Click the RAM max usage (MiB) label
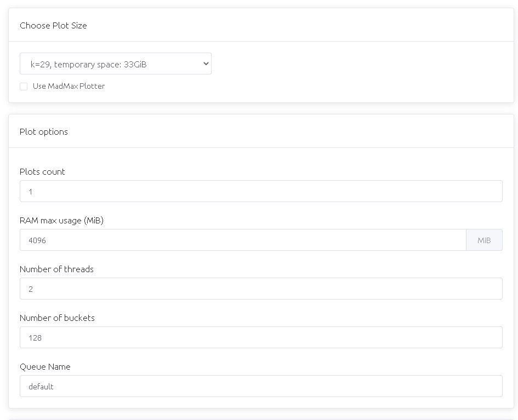This screenshot has height=420, width=518. [62, 220]
